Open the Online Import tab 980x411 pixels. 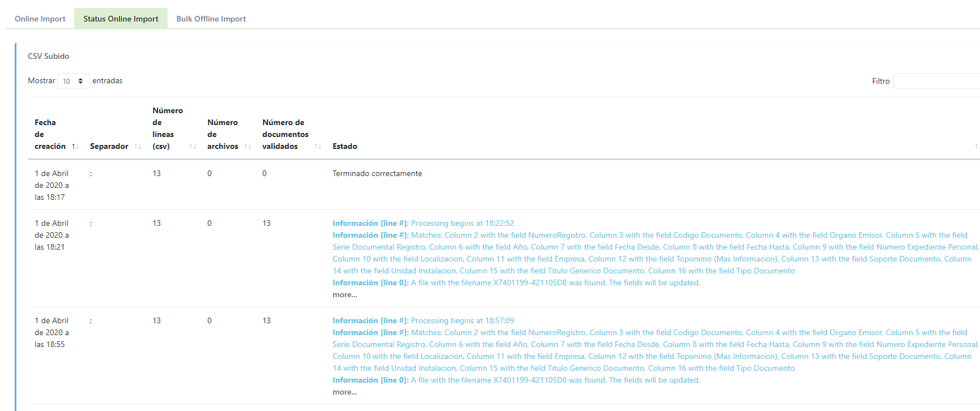(x=40, y=19)
